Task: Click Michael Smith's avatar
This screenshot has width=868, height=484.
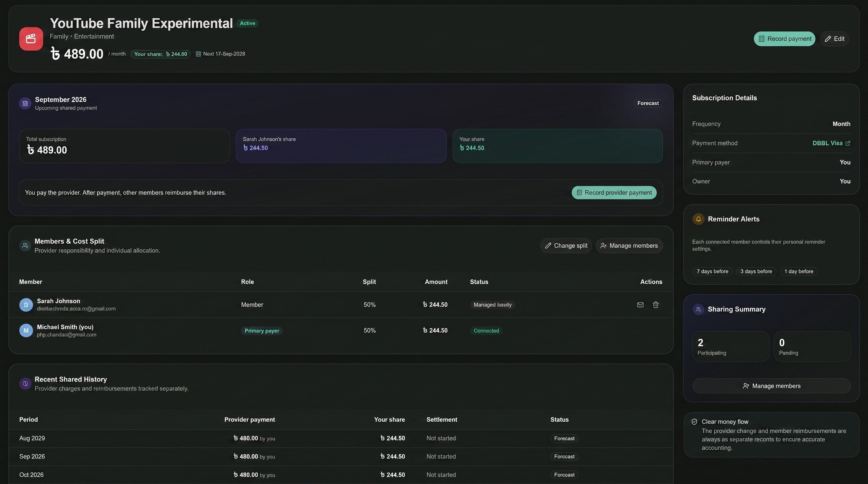Action: pos(26,331)
